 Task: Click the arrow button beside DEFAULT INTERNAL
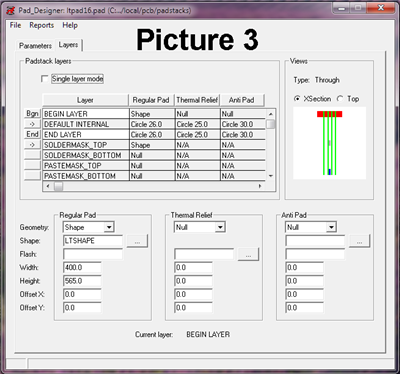pos(33,124)
